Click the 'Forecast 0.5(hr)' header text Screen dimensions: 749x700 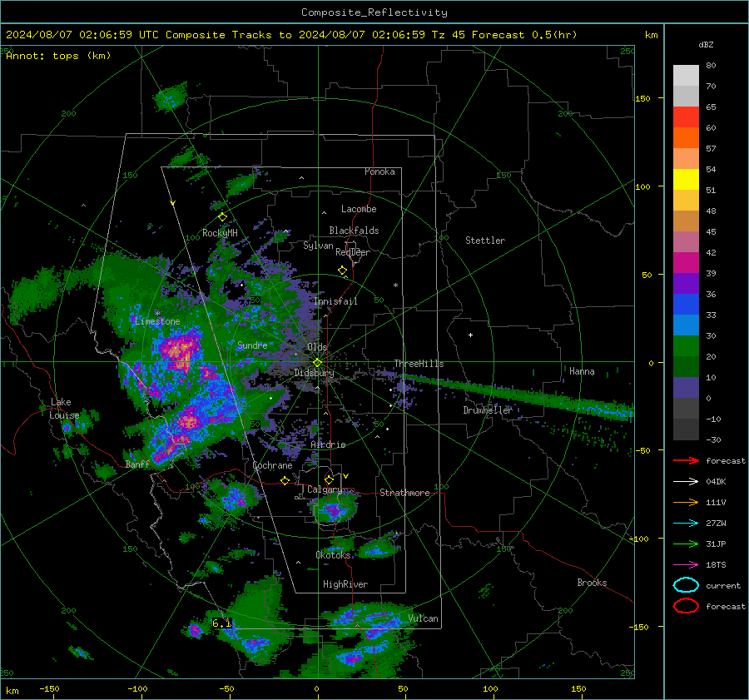tap(524, 35)
